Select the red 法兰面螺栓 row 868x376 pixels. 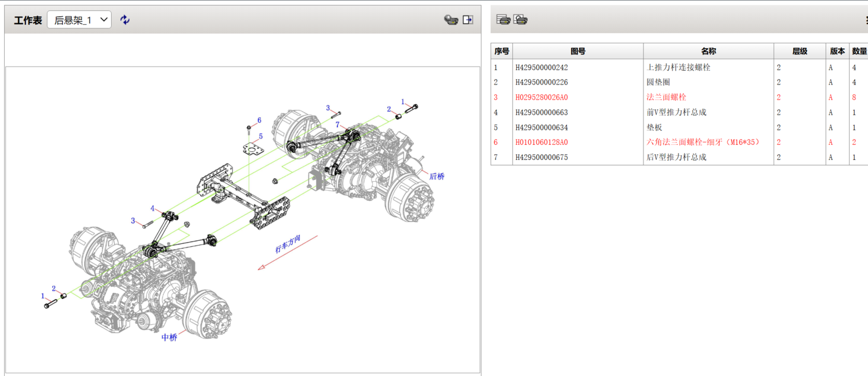tap(666, 97)
